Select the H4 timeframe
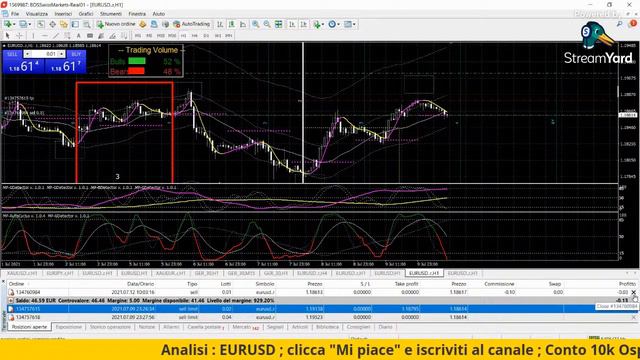Viewport: 640px width, 360px height. [194, 36]
